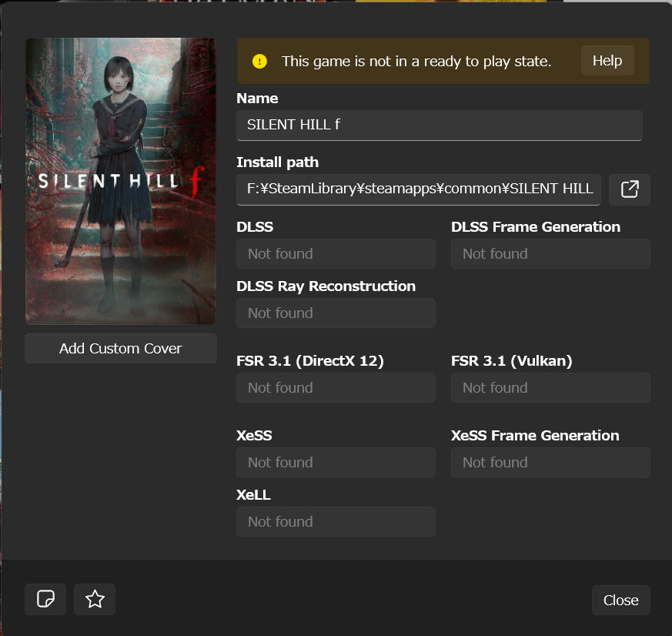Open Help for not ready state

pyautogui.click(x=607, y=61)
